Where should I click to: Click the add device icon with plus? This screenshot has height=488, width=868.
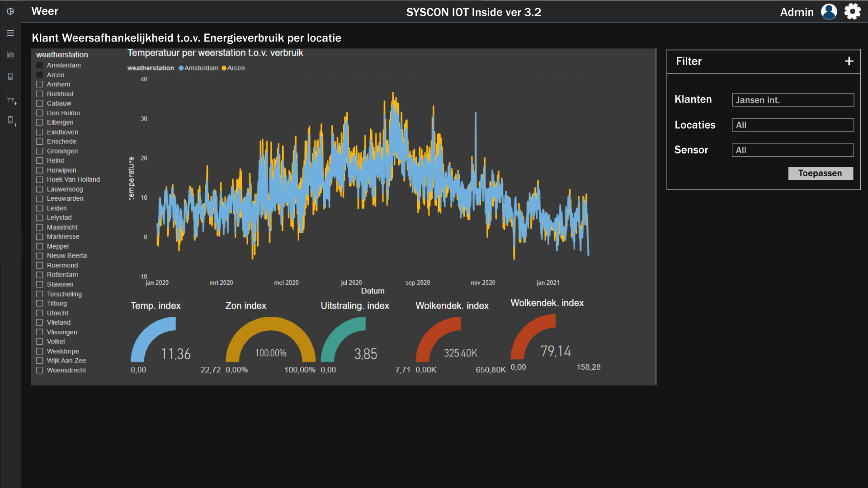11,120
